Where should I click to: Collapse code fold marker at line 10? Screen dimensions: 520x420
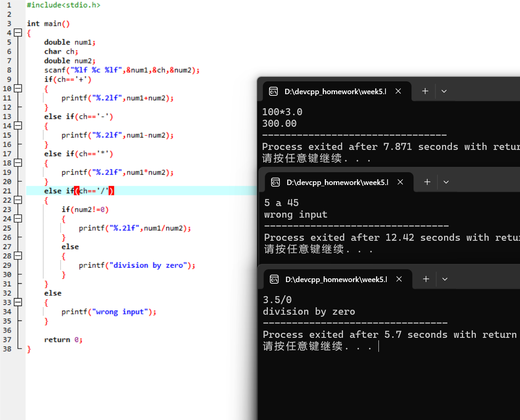(x=18, y=88)
